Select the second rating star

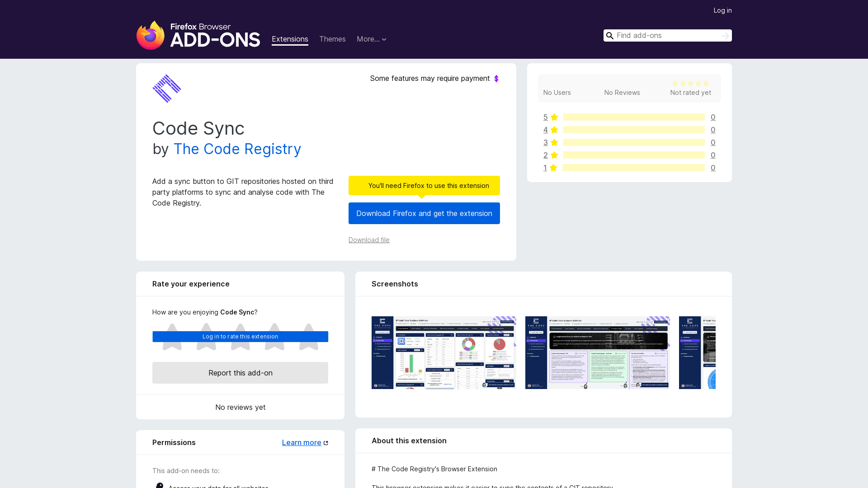tap(206, 337)
